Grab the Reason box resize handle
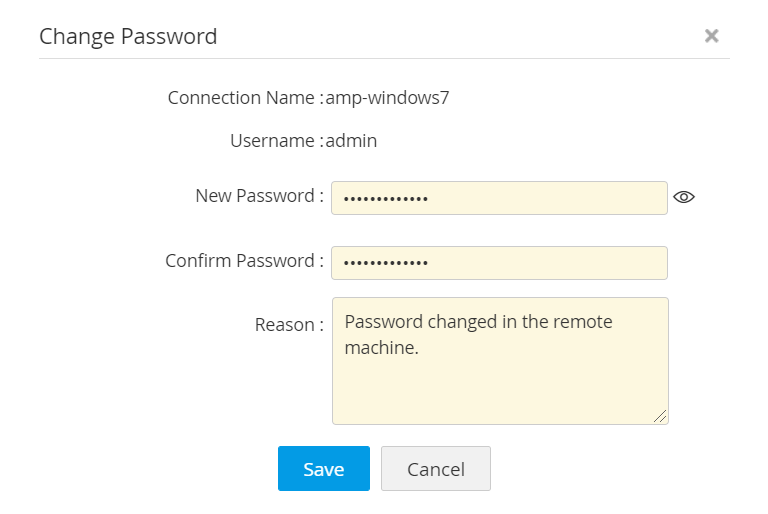 (661, 417)
